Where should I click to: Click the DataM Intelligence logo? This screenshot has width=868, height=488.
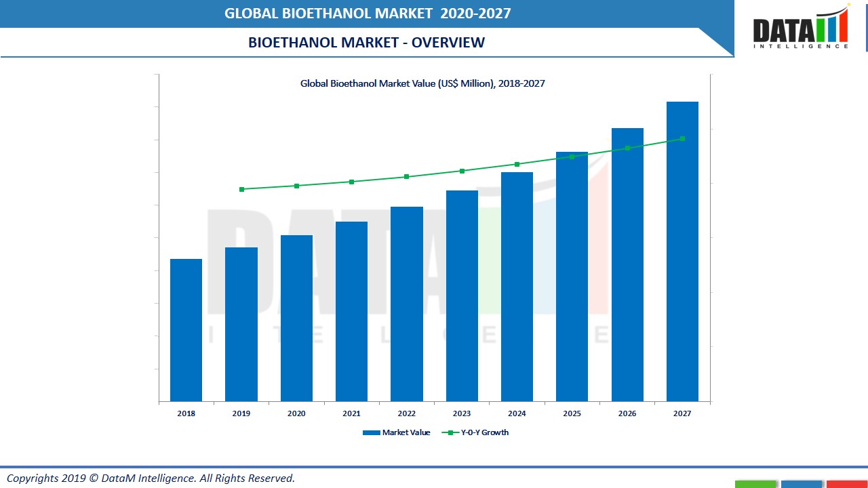click(801, 27)
